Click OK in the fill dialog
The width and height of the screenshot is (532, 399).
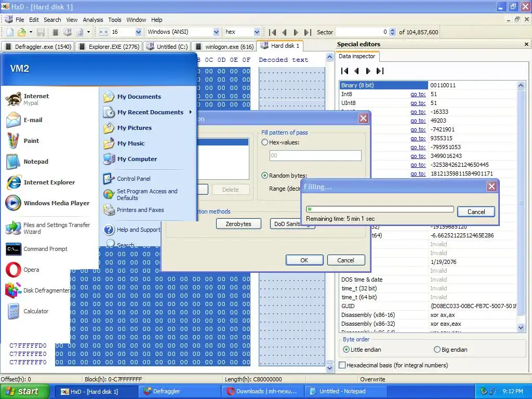[304, 260]
